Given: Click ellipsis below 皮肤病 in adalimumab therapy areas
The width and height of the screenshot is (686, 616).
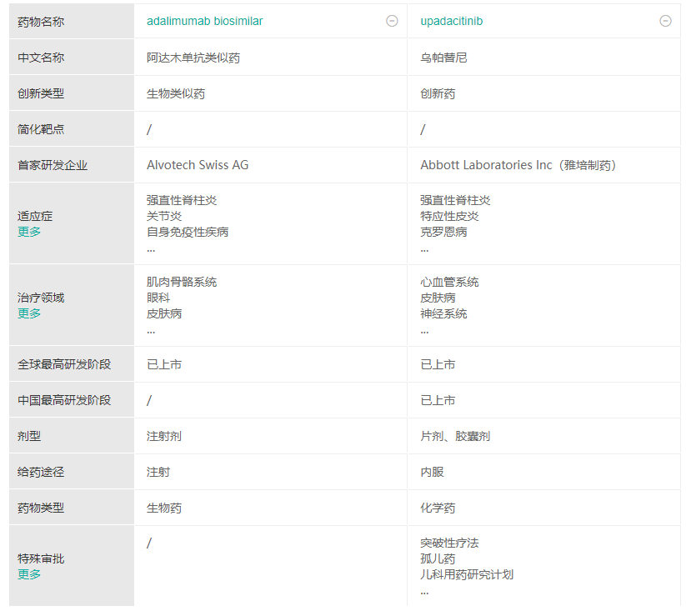Looking at the screenshot, I should click(x=151, y=330).
